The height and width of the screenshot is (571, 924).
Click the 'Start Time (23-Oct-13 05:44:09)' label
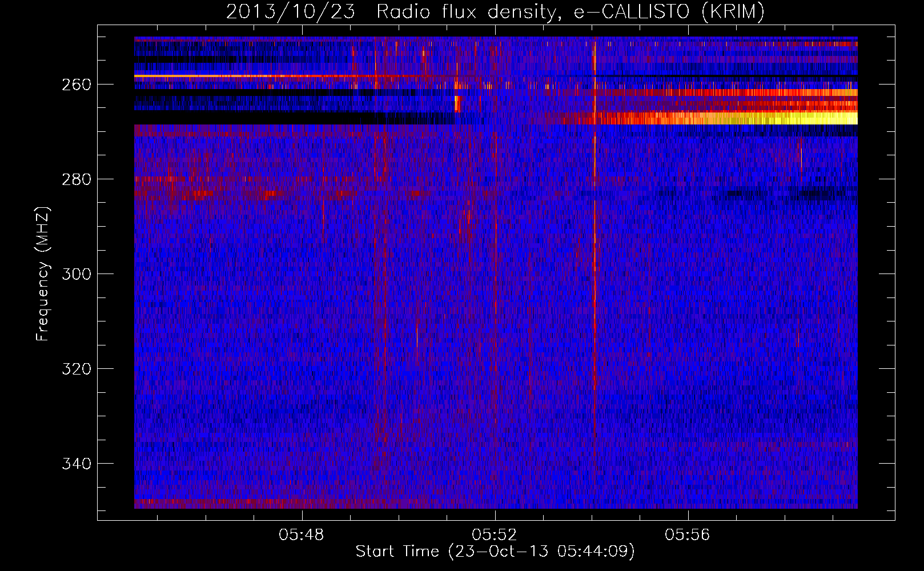click(x=495, y=551)
